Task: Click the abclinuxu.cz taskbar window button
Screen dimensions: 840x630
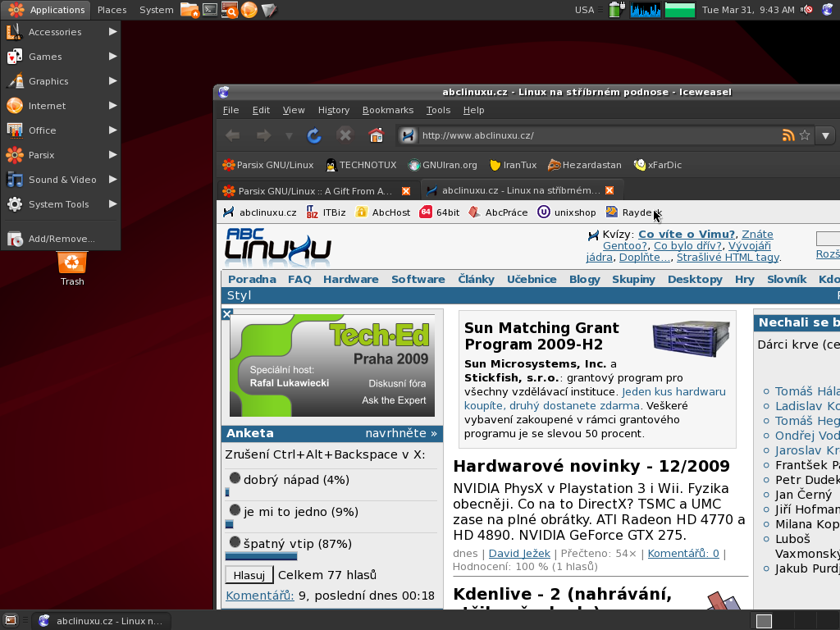Action: coord(103,621)
